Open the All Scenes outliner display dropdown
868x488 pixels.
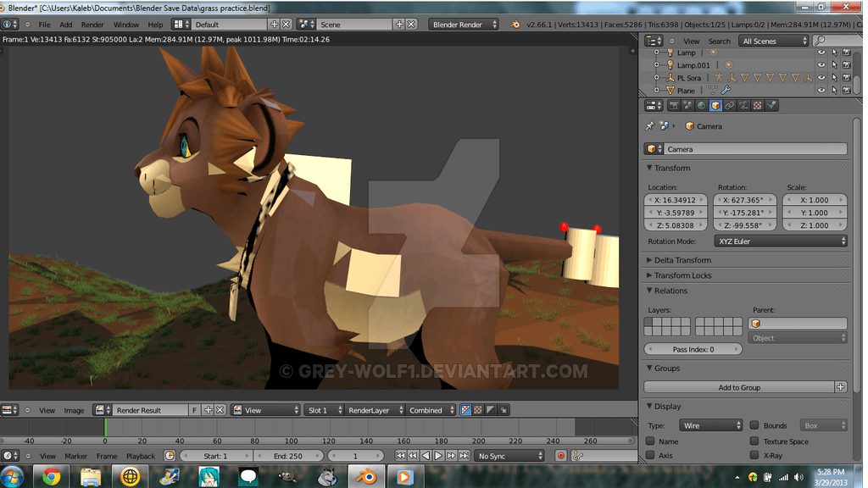[774, 41]
